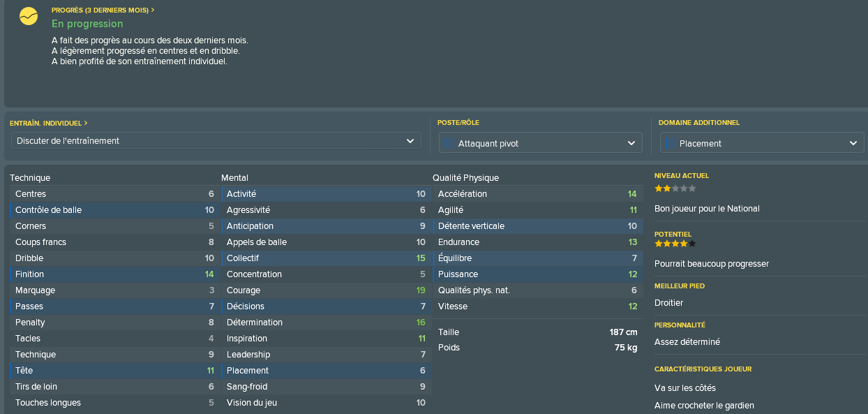Click the Potentiel star rating
The image size is (868, 414).
675,244
